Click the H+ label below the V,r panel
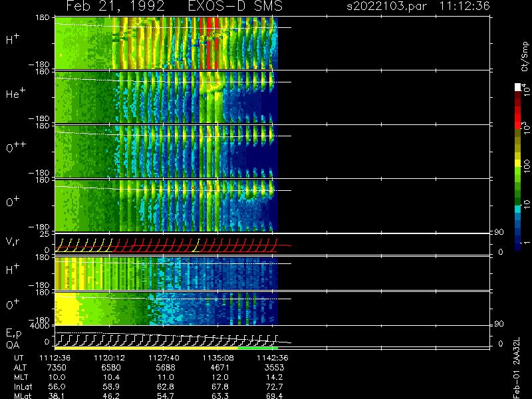This screenshot has height=399, width=532. point(13,270)
